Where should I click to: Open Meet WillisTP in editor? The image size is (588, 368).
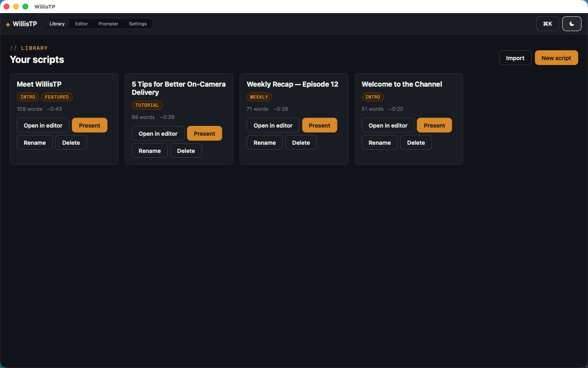click(43, 125)
